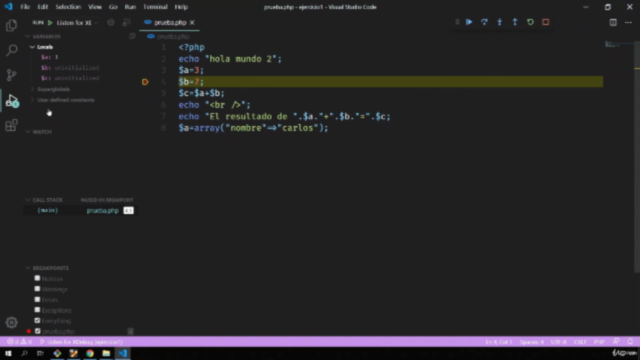Open the Search view in activity bar

pyautogui.click(x=11, y=50)
